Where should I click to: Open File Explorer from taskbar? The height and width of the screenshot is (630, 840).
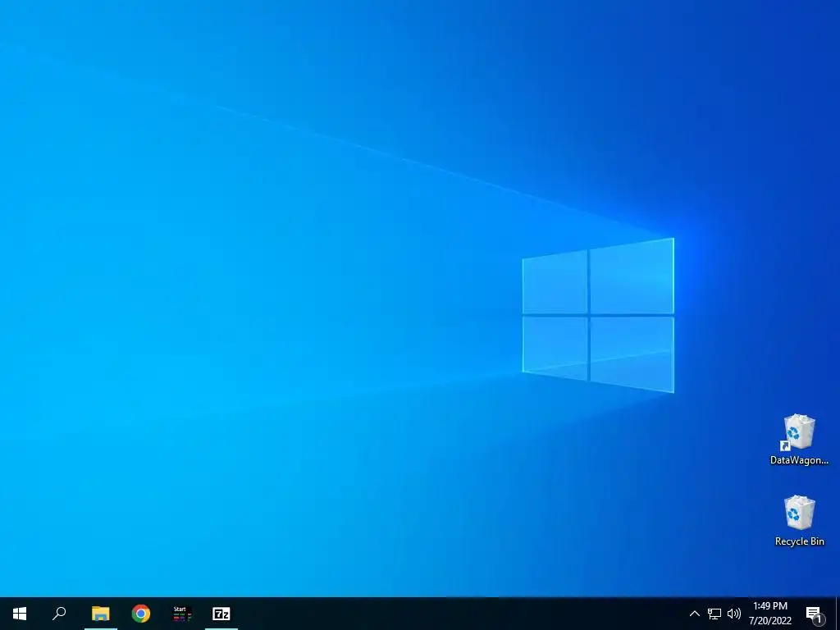pyautogui.click(x=100, y=614)
